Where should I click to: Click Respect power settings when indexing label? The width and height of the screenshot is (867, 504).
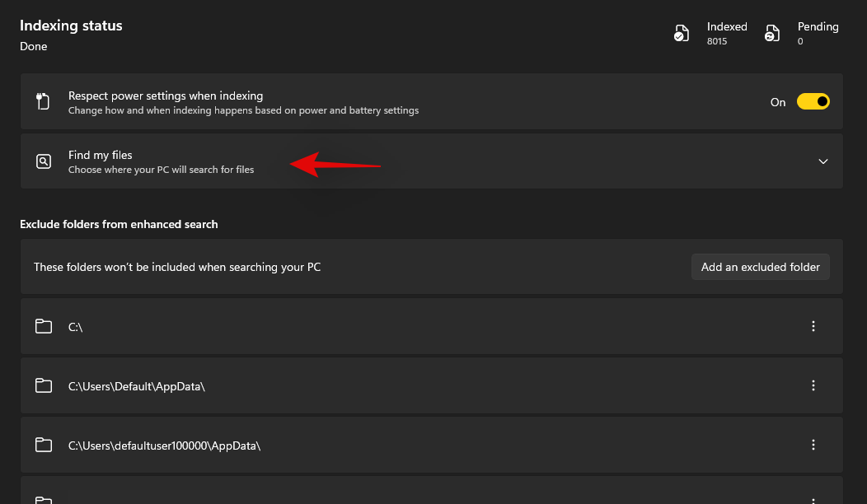pos(166,96)
